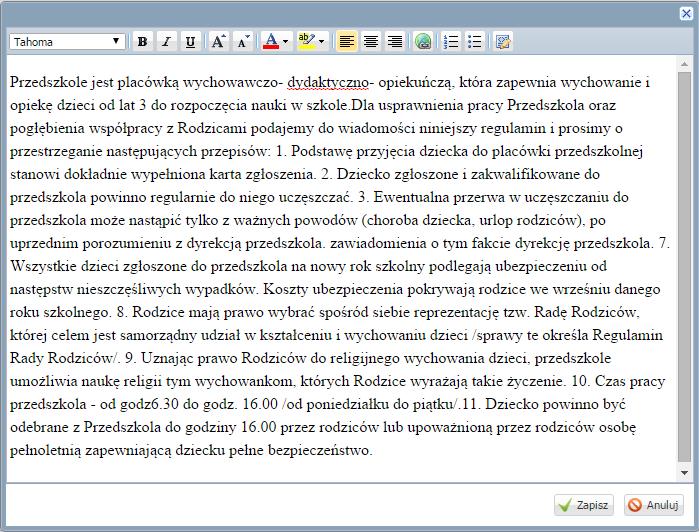Apply the red font color
The width and height of the screenshot is (699, 532).
click(x=271, y=42)
